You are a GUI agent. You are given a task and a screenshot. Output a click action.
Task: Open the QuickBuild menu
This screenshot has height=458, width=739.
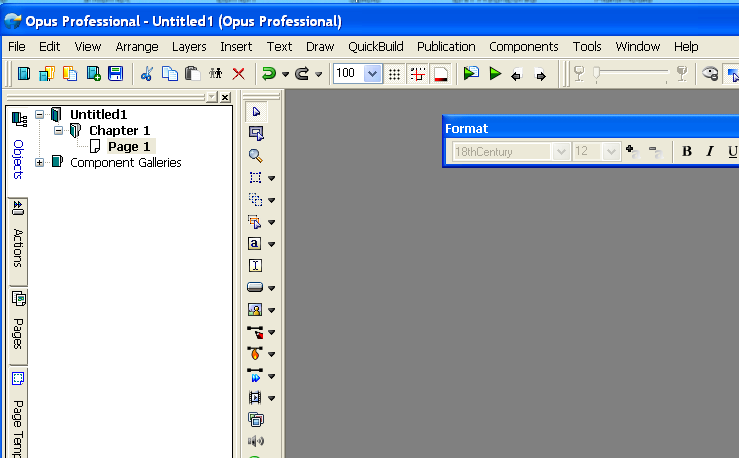[x=376, y=47]
